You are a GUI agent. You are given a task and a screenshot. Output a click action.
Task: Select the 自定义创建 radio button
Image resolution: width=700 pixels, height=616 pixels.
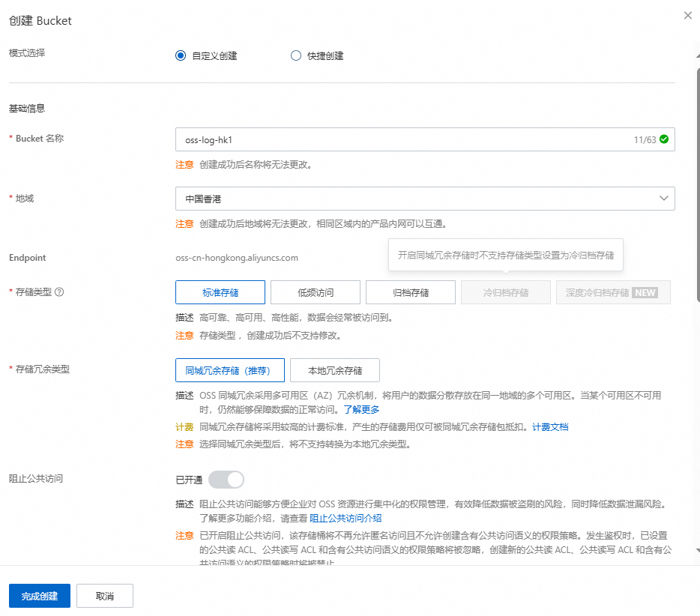coord(180,55)
